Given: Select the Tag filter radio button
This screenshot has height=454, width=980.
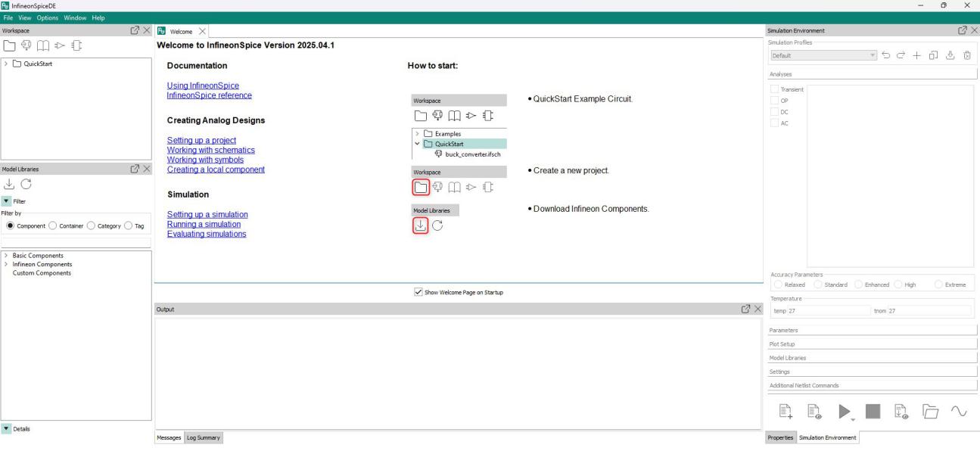Looking at the screenshot, I should [128, 225].
